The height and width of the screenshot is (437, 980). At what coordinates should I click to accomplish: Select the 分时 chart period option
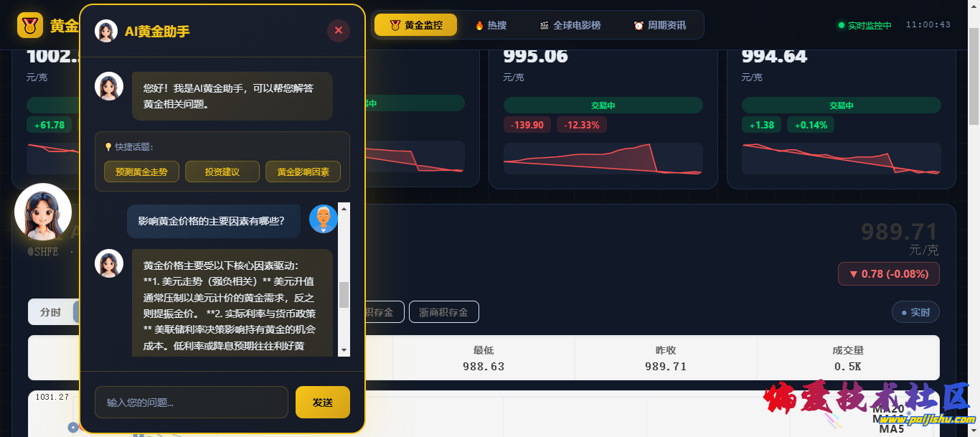(51, 312)
